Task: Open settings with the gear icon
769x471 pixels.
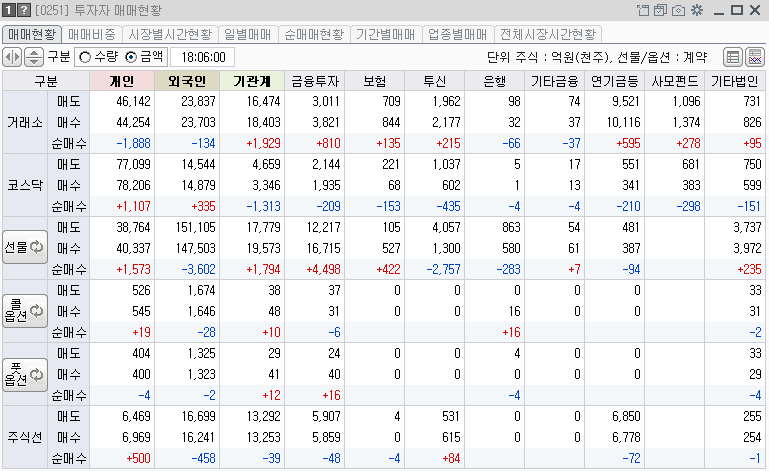Action: (697, 10)
